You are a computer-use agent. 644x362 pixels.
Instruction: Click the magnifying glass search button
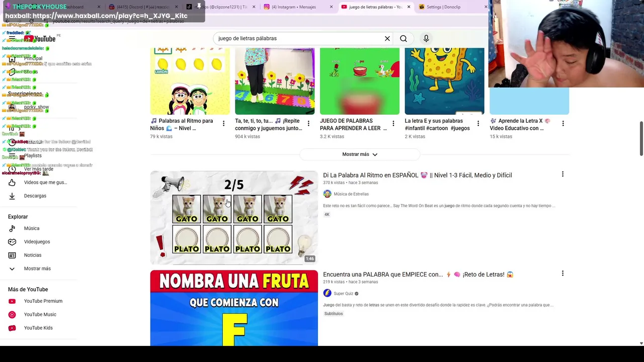[x=404, y=38]
